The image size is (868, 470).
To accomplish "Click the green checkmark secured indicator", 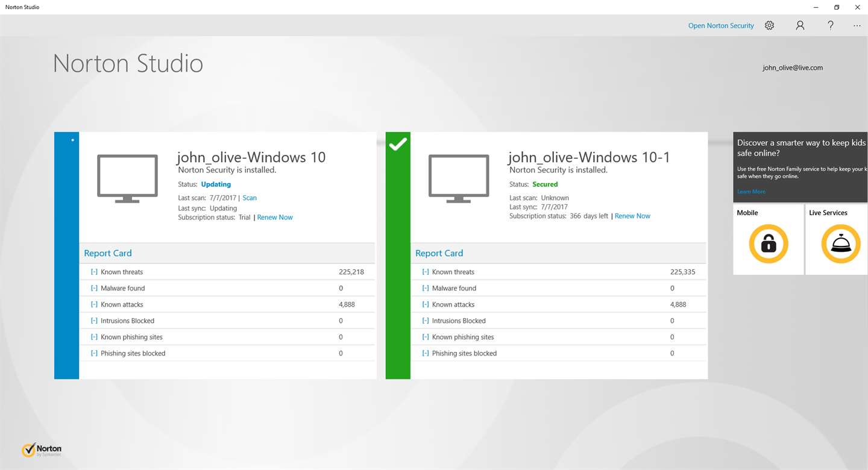I will point(398,145).
